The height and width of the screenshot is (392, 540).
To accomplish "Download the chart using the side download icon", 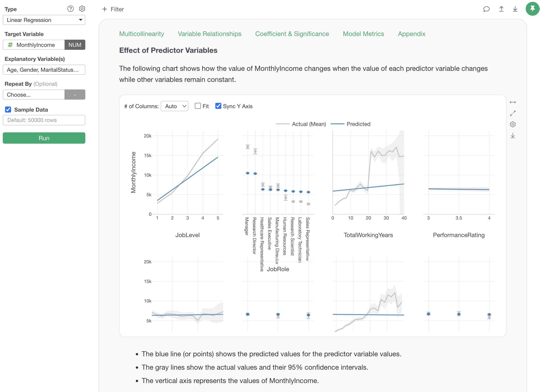I will pos(513,136).
